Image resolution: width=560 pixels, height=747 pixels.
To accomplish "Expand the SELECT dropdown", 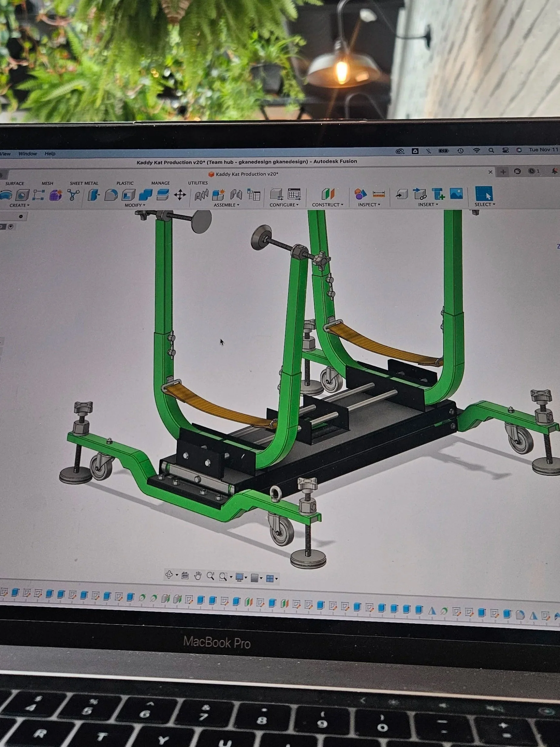I will point(485,204).
